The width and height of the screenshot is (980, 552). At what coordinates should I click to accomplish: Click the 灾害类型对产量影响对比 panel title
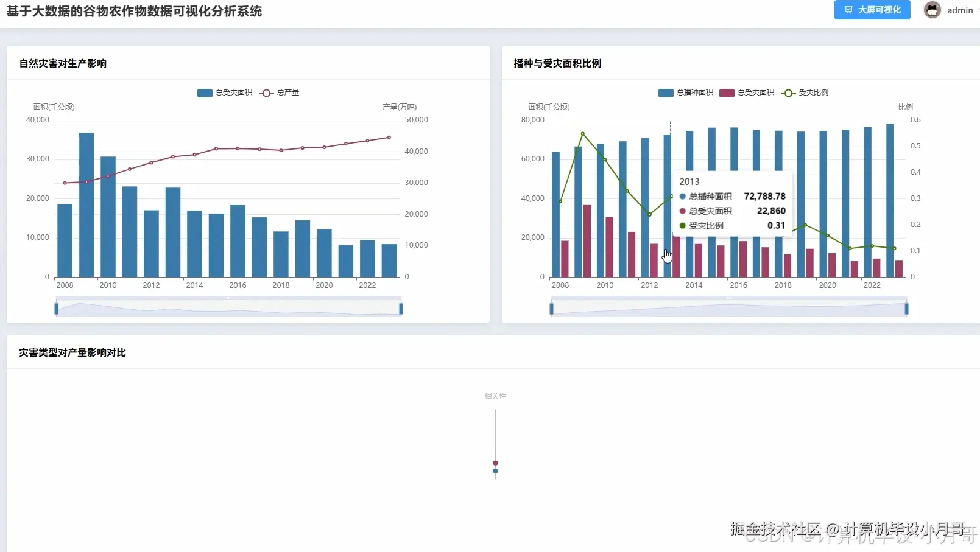[72, 352]
